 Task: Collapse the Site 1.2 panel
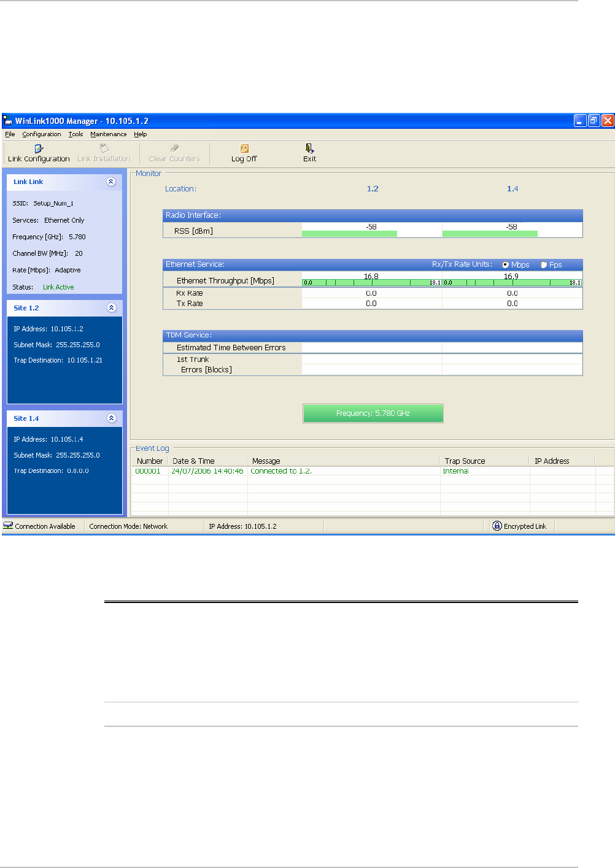(x=111, y=308)
